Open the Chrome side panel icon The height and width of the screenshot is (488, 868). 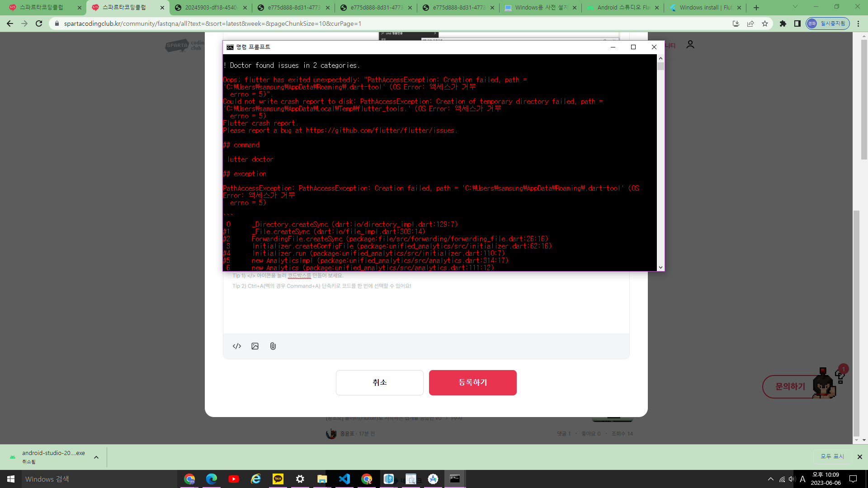click(x=797, y=23)
